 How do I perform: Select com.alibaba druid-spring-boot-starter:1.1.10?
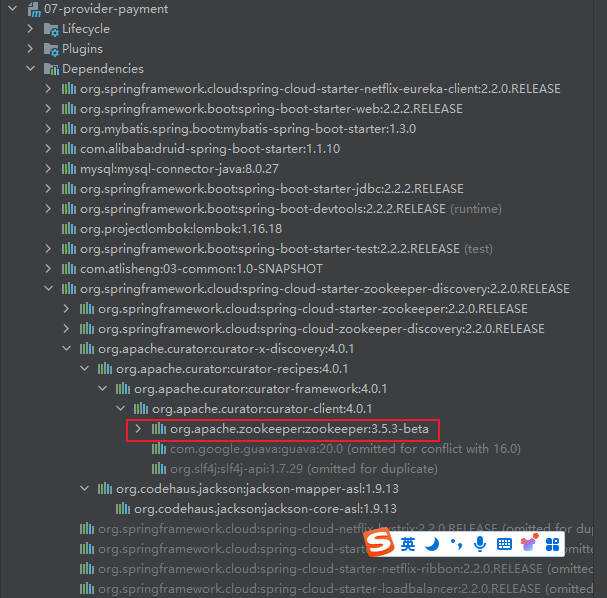click(x=210, y=149)
